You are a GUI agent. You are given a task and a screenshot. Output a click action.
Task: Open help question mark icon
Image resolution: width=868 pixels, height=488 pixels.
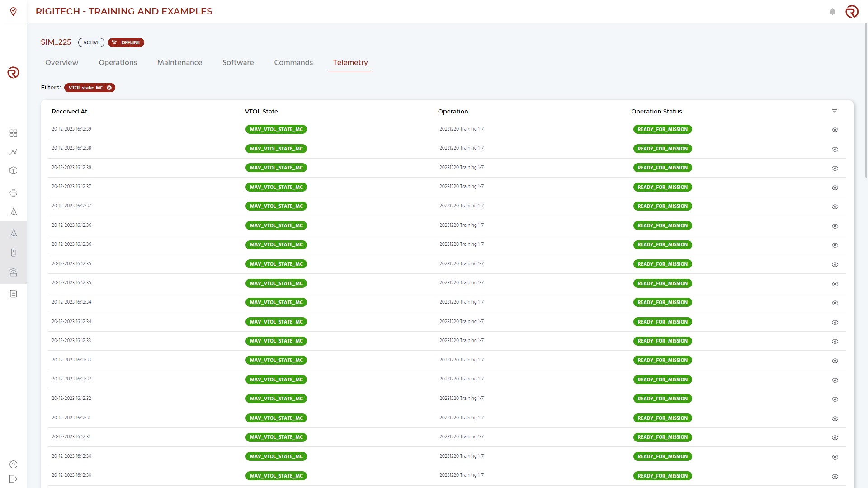pyautogui.click(x=14, y=465)
